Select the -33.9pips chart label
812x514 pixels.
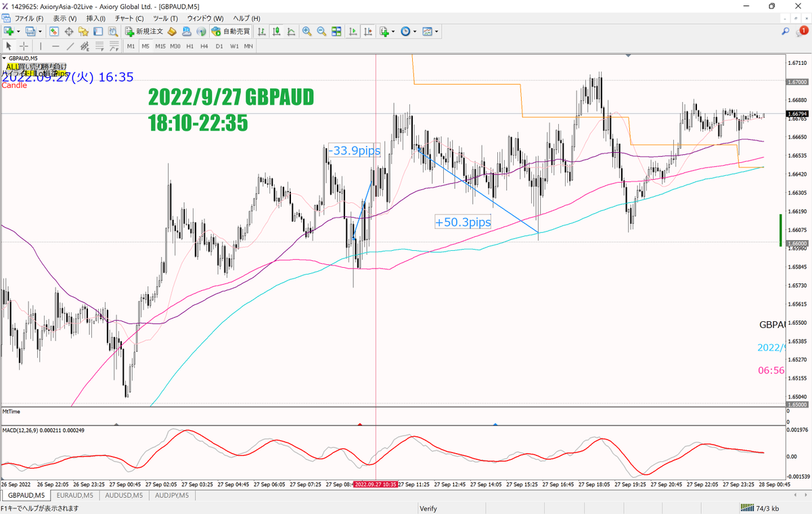pos(354,150)
